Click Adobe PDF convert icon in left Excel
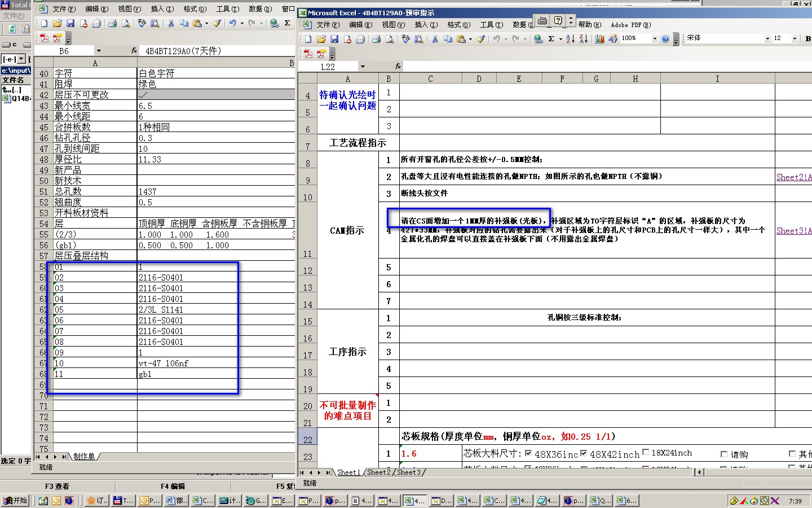The height and width of the screenshot is (508, 812). [x=44, y=38]
